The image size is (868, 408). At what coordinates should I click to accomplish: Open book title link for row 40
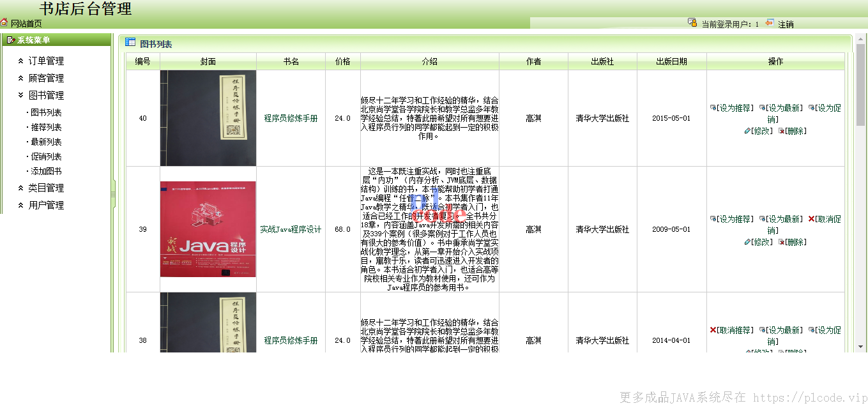291,119
